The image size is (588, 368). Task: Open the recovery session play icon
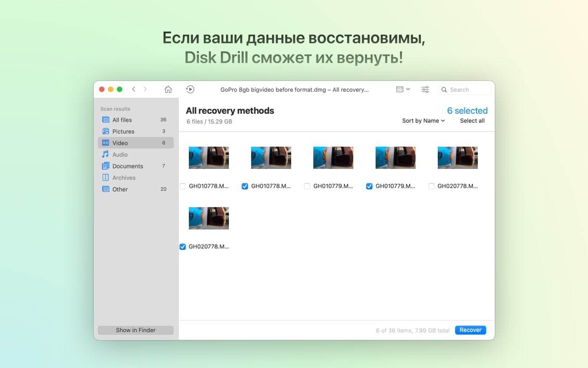(190, 89)
